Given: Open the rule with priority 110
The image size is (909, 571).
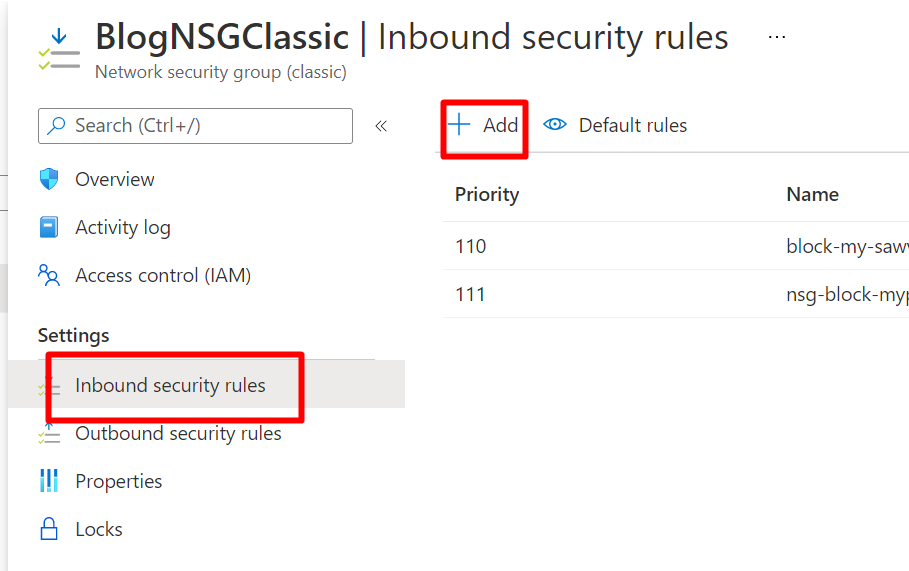Looking at the screenshot, I should click(471, 246).
